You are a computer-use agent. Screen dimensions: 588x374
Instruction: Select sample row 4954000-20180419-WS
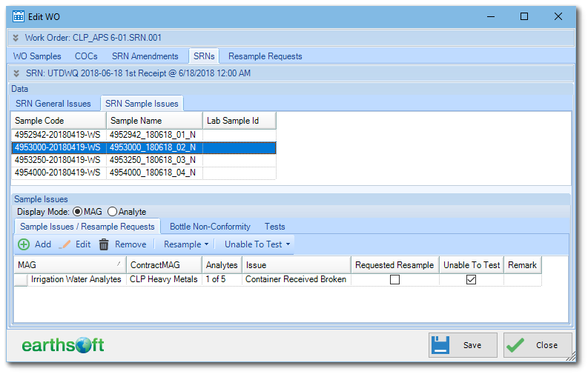[144, 173]
